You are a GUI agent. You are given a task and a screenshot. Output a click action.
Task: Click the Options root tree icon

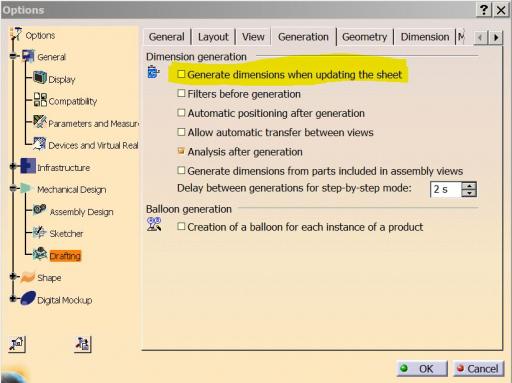coord(16,34)
